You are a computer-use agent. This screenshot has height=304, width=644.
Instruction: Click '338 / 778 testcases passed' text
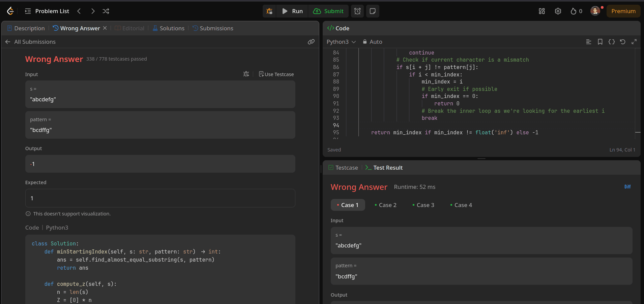(116, 59)
